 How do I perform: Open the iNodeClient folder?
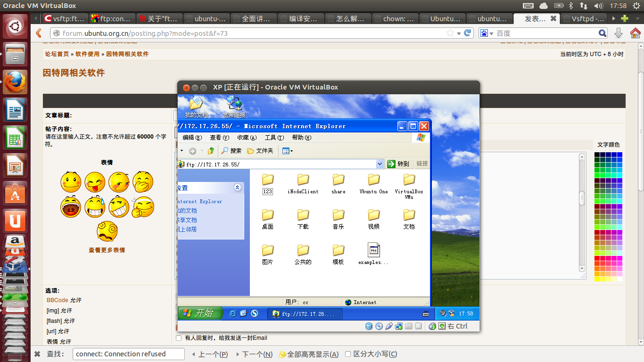click(303, 183)
